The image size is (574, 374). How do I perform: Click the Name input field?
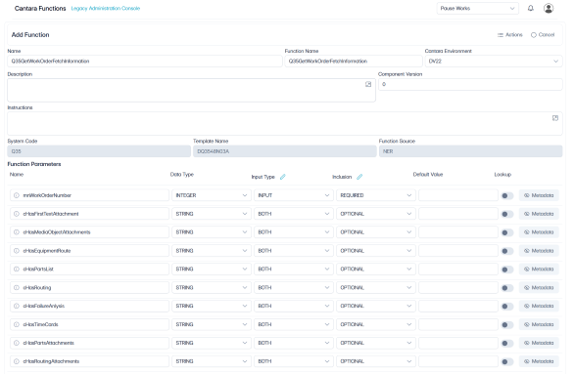(145, 61)
